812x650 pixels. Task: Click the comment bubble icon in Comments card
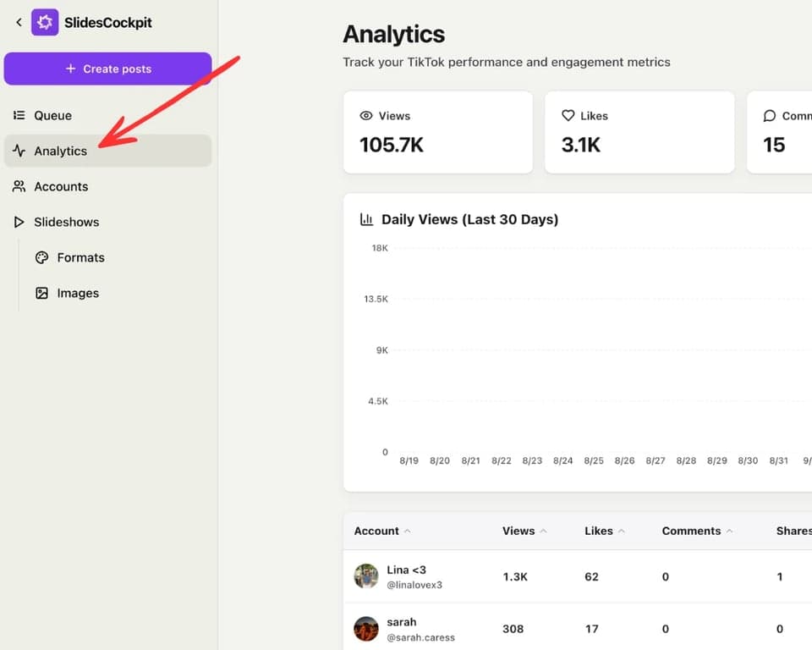click(x=770, y=116)
